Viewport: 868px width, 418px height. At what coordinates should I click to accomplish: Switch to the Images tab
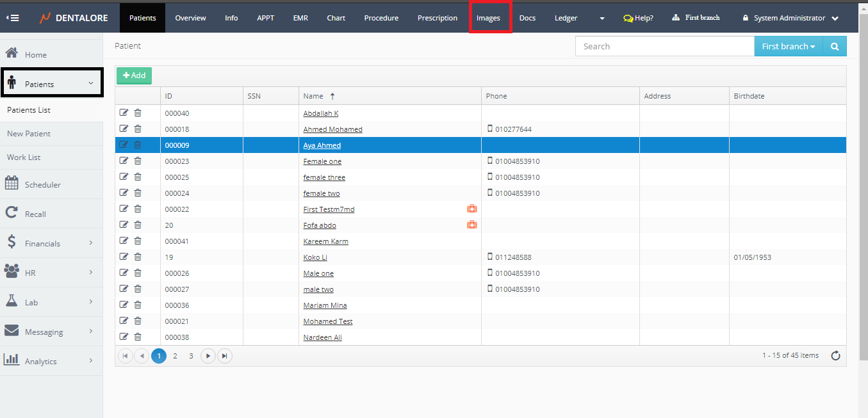click(x=489, y=18)
